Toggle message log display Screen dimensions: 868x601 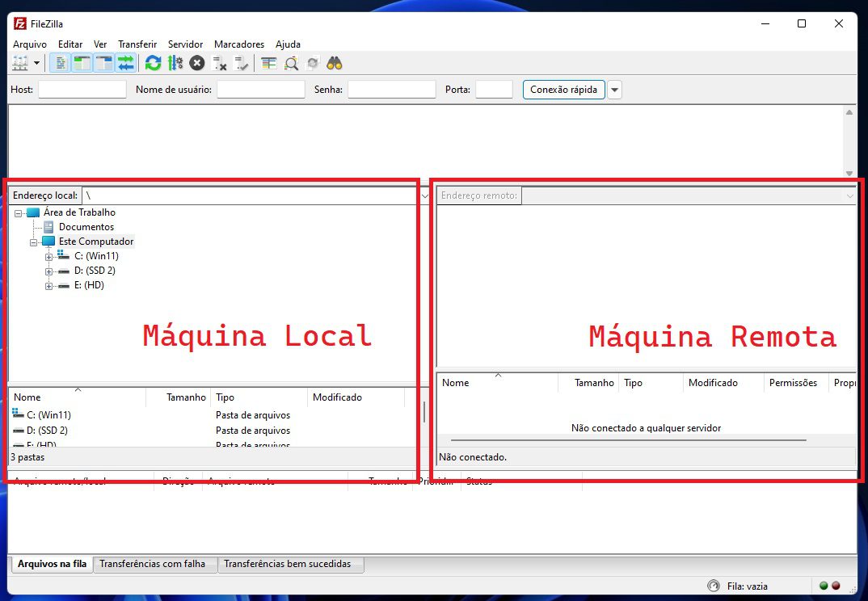point(61,64)
